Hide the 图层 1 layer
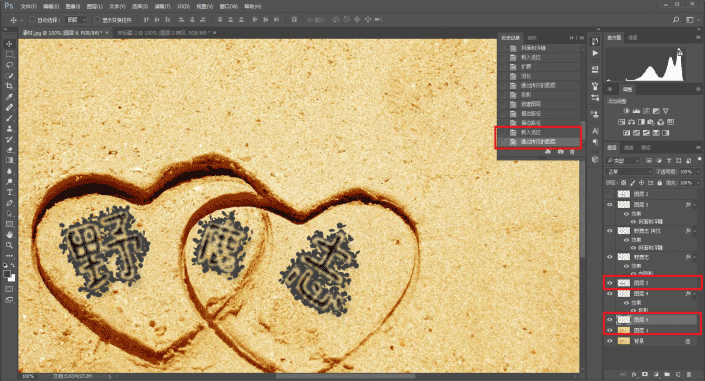 tap(610, 331)
